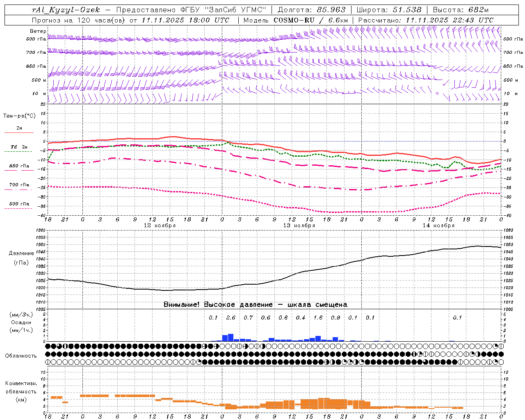Click the 0.7 precipitation total

[248, 318]
